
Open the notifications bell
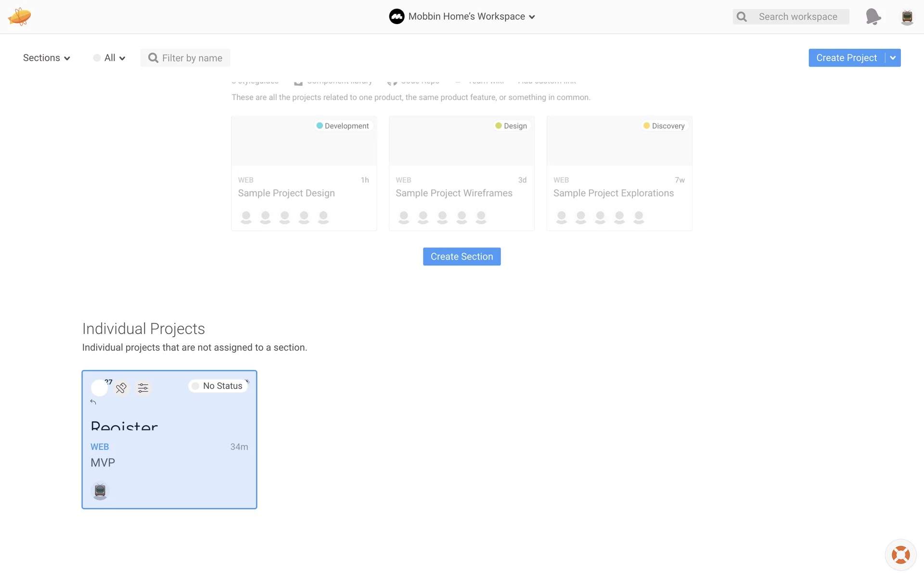pyautogui.click(x=873, y=16)
